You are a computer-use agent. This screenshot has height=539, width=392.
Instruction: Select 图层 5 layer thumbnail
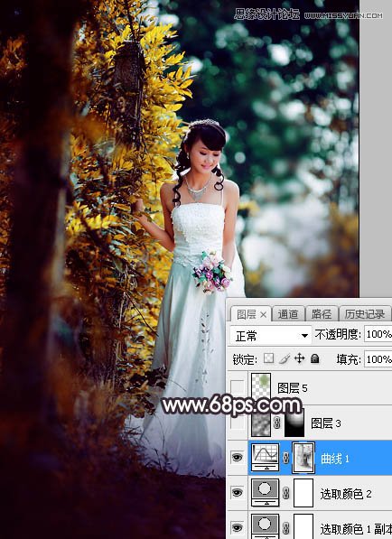(261, 386)
